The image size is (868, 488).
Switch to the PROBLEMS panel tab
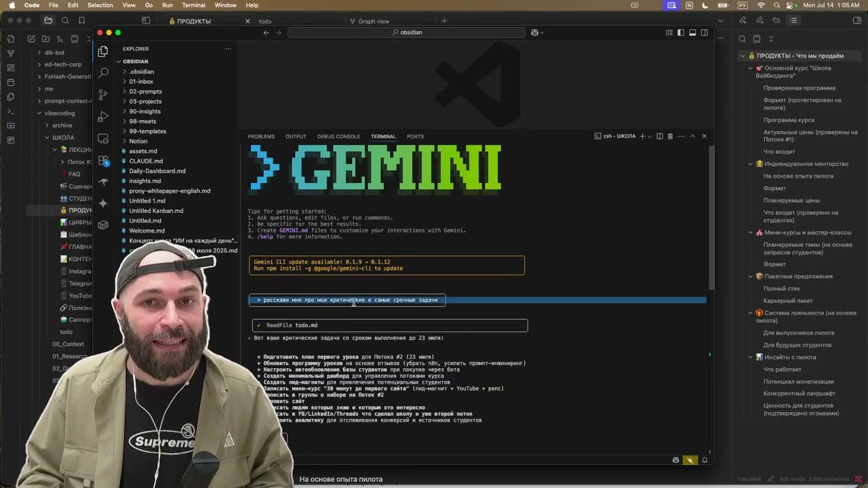(x=261, y=136)
